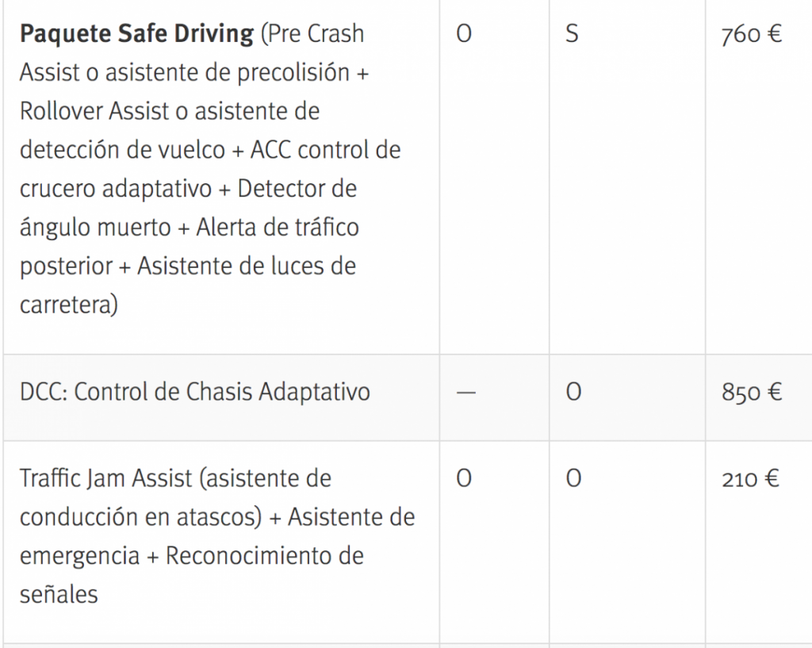Click the 760 € price cell

[751, 36]
